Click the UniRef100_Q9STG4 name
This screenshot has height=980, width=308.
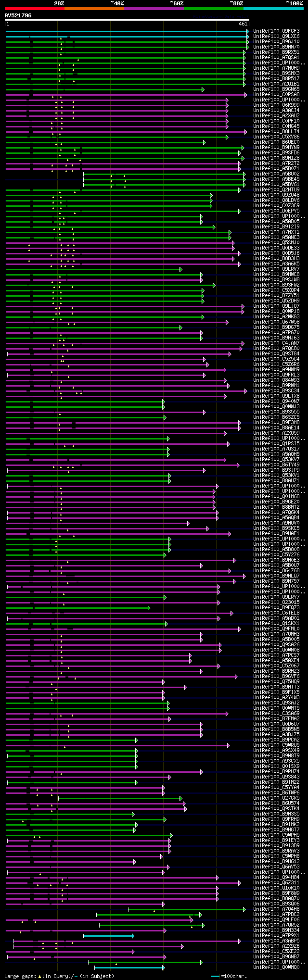(x=276, y=354)
